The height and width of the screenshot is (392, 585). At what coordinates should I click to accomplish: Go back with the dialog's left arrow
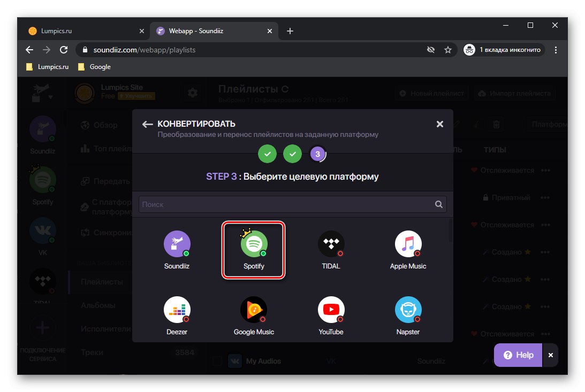(x=147, y=124)
